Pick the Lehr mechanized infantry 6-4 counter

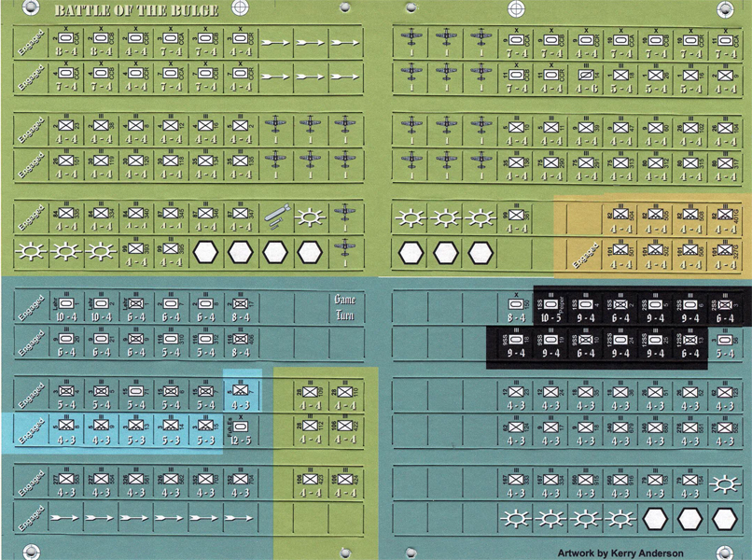point(136,308)
